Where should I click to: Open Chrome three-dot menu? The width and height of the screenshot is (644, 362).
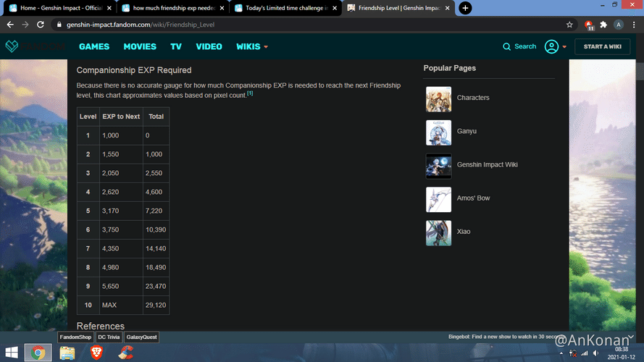[634, 25]
